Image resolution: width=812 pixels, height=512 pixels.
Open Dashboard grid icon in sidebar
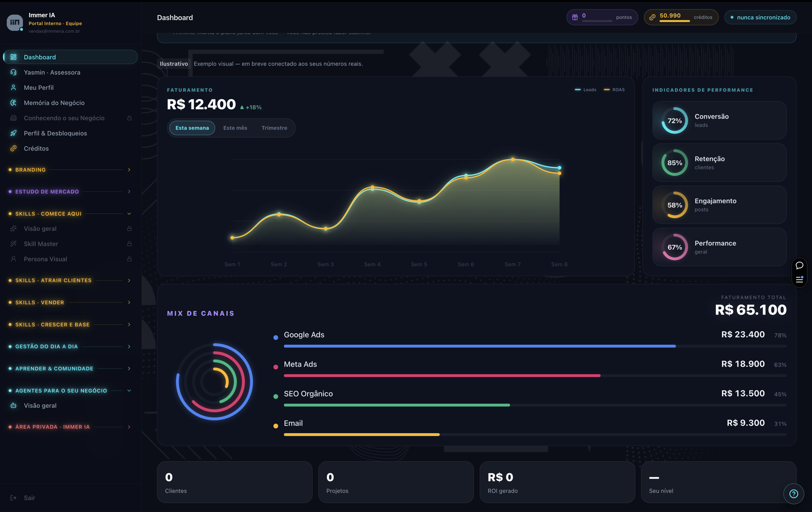[13, 57]
